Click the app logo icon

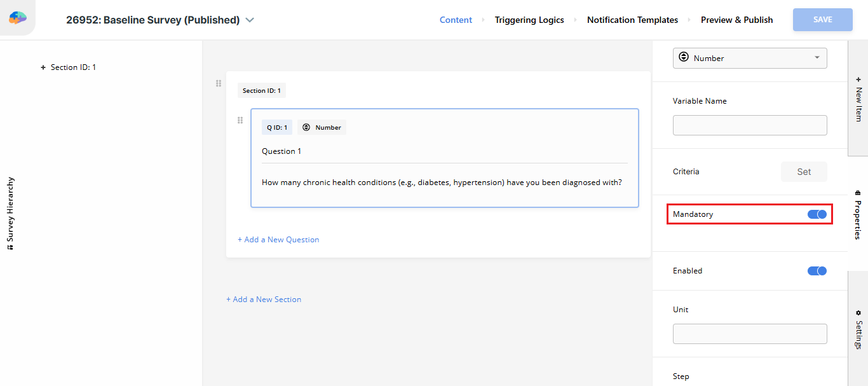pos(18,18)
